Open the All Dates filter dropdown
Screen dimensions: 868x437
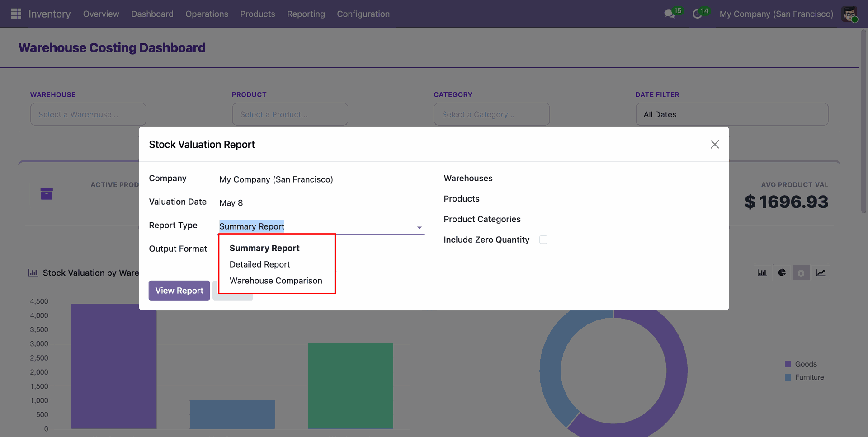(x=731, y=114)
